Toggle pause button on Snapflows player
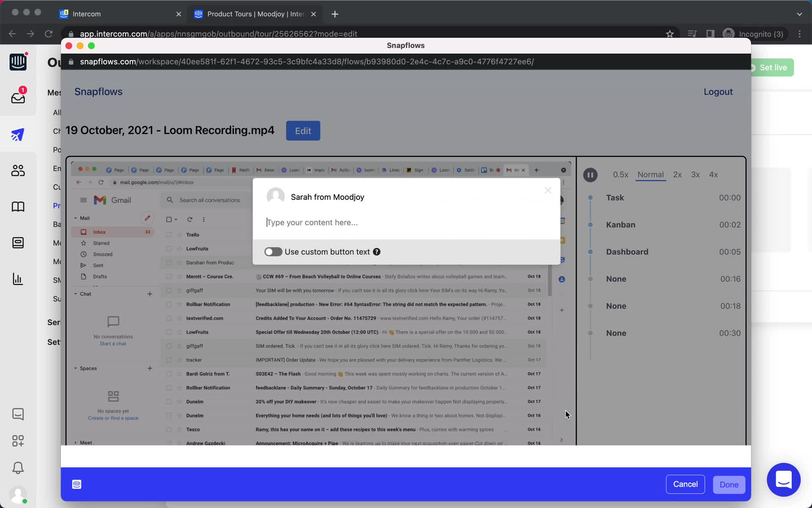 tap(590, 174)
